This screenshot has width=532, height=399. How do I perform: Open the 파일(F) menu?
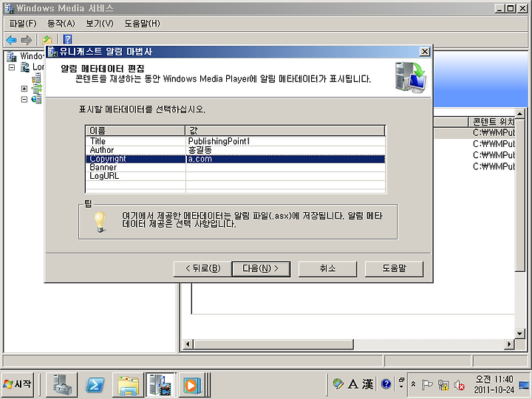[x=23, y=24]
